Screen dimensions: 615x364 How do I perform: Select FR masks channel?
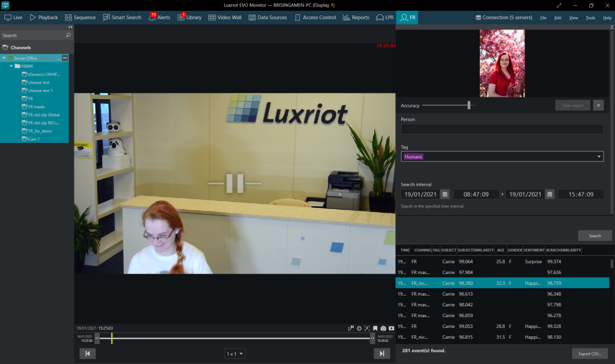point(34,107)
